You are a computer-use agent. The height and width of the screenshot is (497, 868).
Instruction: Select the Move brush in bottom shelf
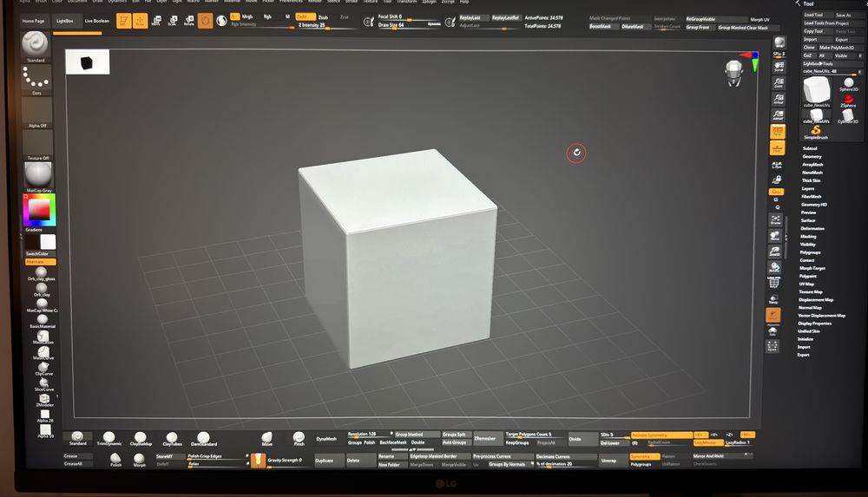click(266, 438)
